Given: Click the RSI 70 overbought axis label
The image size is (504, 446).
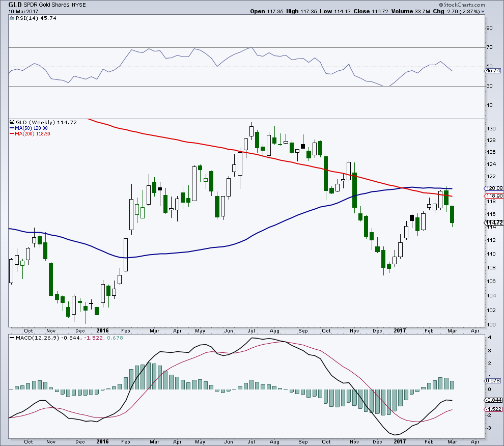Looking at the screenshot, I should pyautogui.click(x=489, y=47).
